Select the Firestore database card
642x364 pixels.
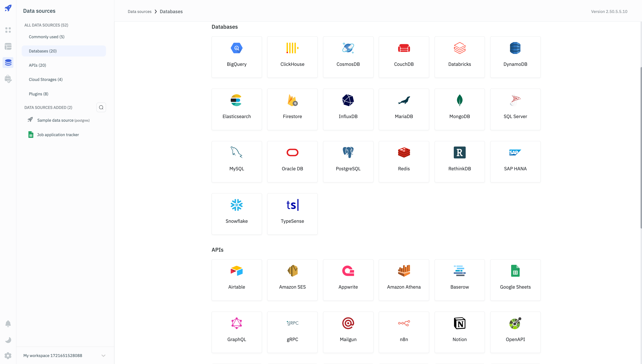pyautogui.click(x=292, y=109)
